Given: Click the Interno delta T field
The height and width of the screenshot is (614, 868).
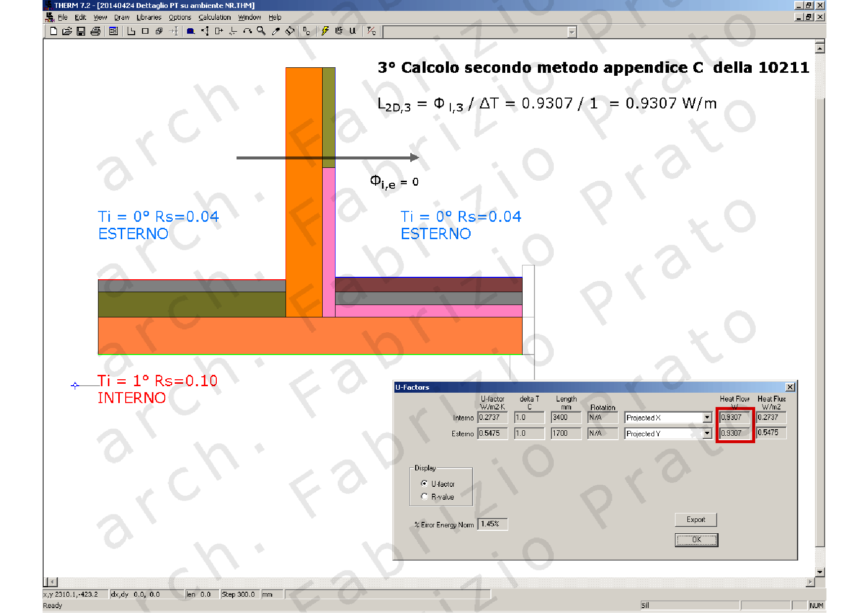Looking at the screenshot, I should click(x=530, y=417).
